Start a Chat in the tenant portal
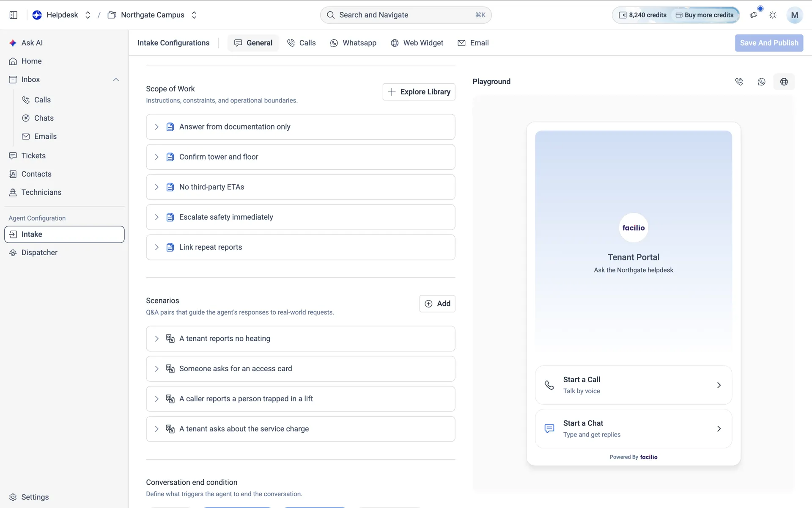The height and width of the screenshot is (508, 812). (633, 428)
